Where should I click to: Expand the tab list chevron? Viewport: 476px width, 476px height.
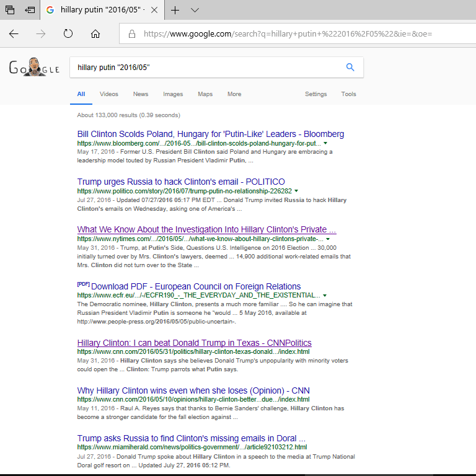click(x=195, y=10)
